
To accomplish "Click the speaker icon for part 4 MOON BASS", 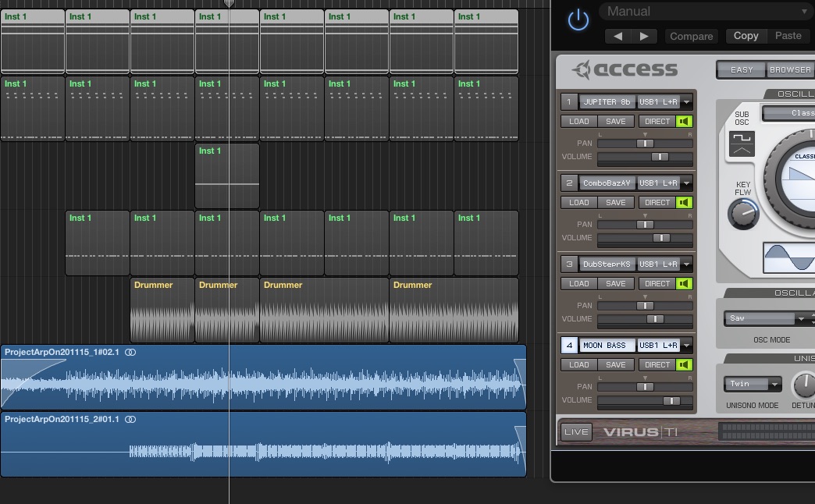I will point(685,364).
